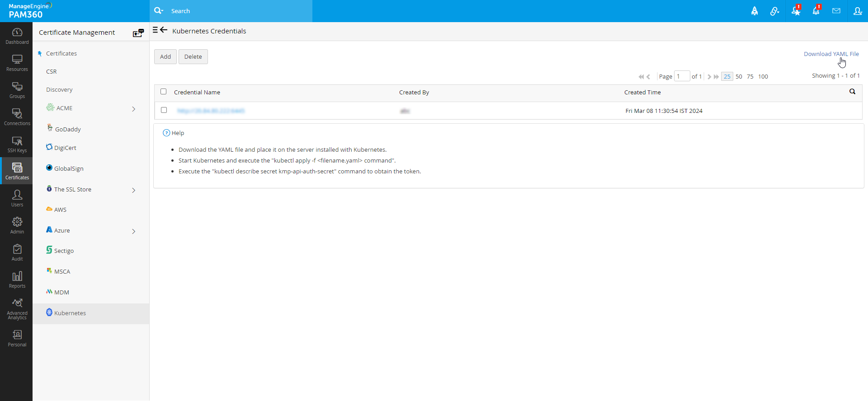
Task: Select the Certificates sidebar icon
Action: (17, 171)
